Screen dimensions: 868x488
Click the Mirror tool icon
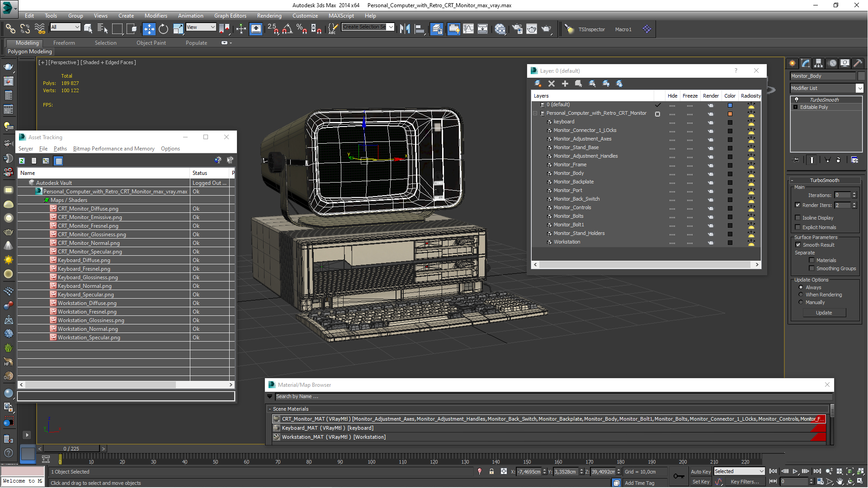click(405, 29)
